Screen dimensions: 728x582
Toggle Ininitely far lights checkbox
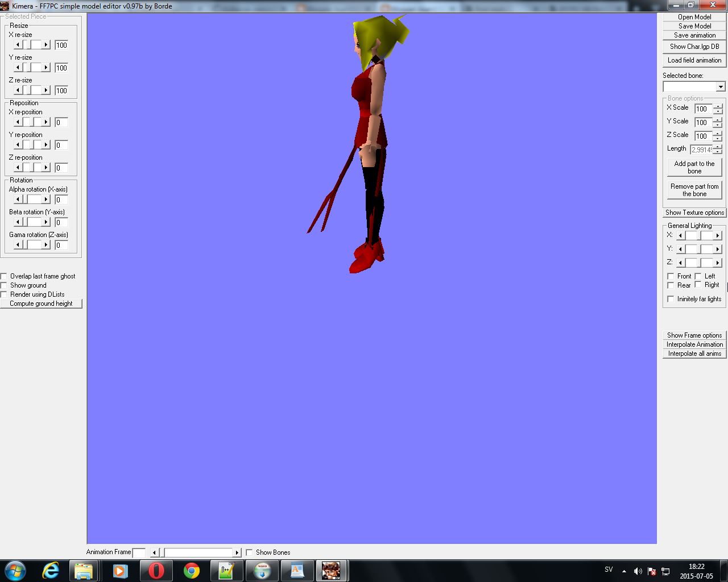coord(671,299)
